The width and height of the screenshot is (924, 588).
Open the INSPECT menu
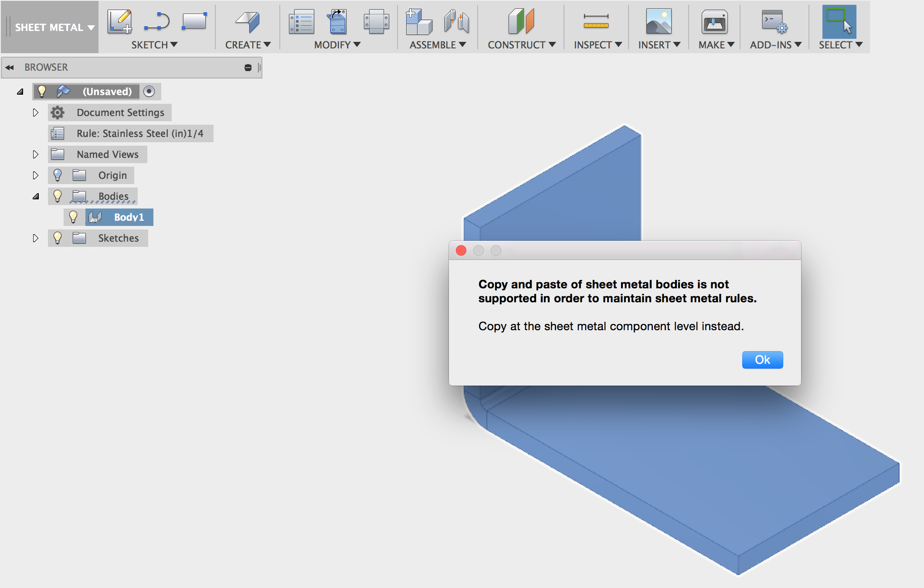click(x=598, y=45)
